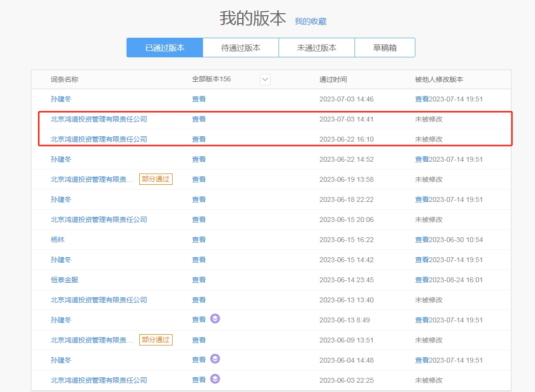Click 查看 for the version passed 2023-06-22 16:10
Viewport: 535px width, 392px height.
coord(199,139)
